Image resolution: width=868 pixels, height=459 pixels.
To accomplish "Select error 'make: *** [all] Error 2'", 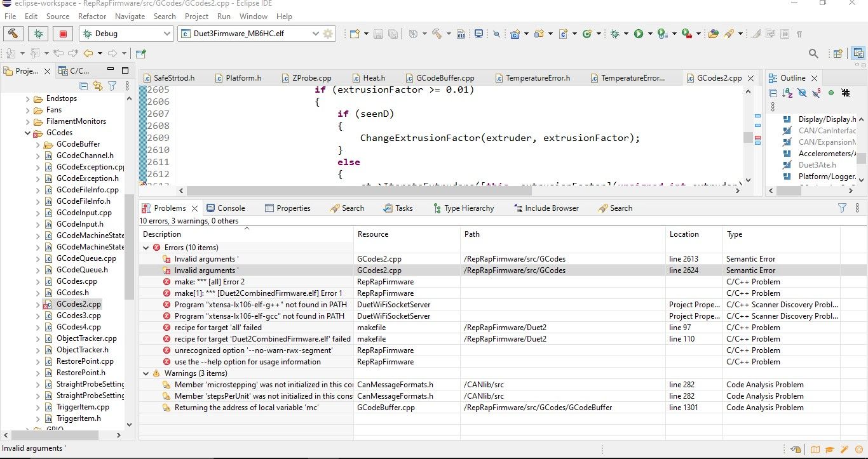I will (x=210, y=282).
